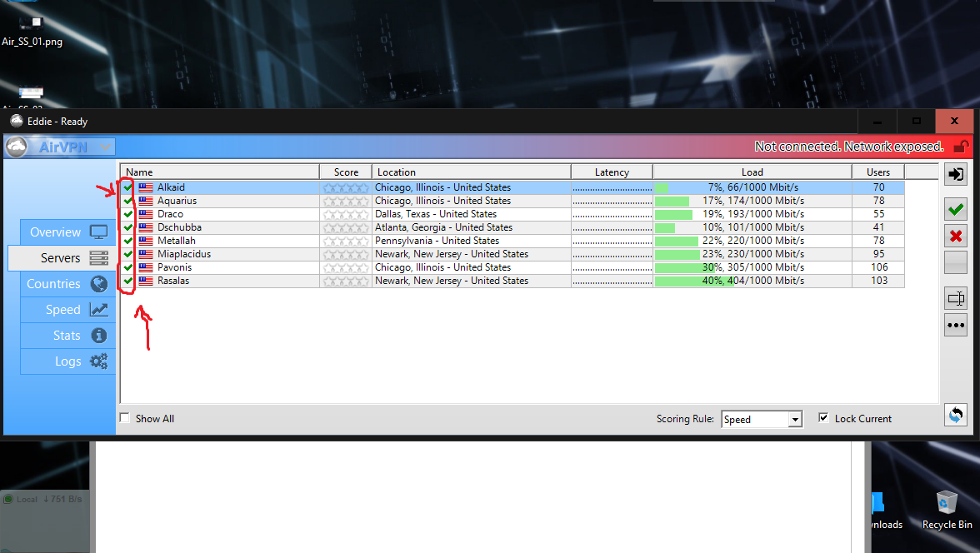The height and width of the screenshot is (553, 980).
Task: Click the rename server icon button
Action: click(956, 299)
